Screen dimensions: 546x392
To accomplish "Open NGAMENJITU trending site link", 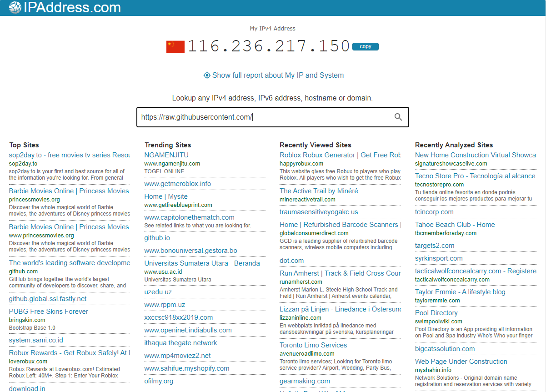I will coord(166,155).
